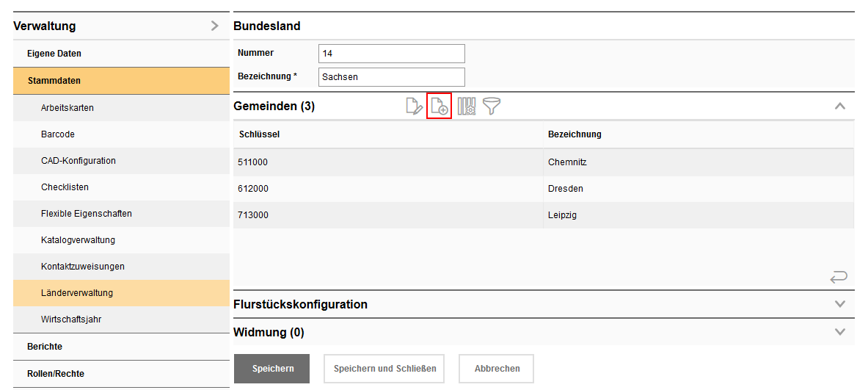
Task: Open Katalogverwaltung in sidebar
Action: click(x=78, y=240)
